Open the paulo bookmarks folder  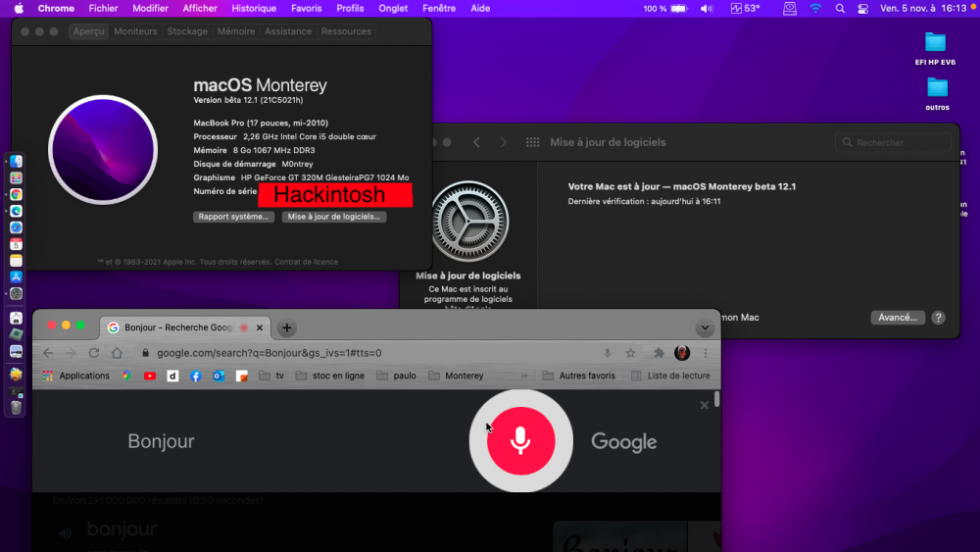pos(396,376)
